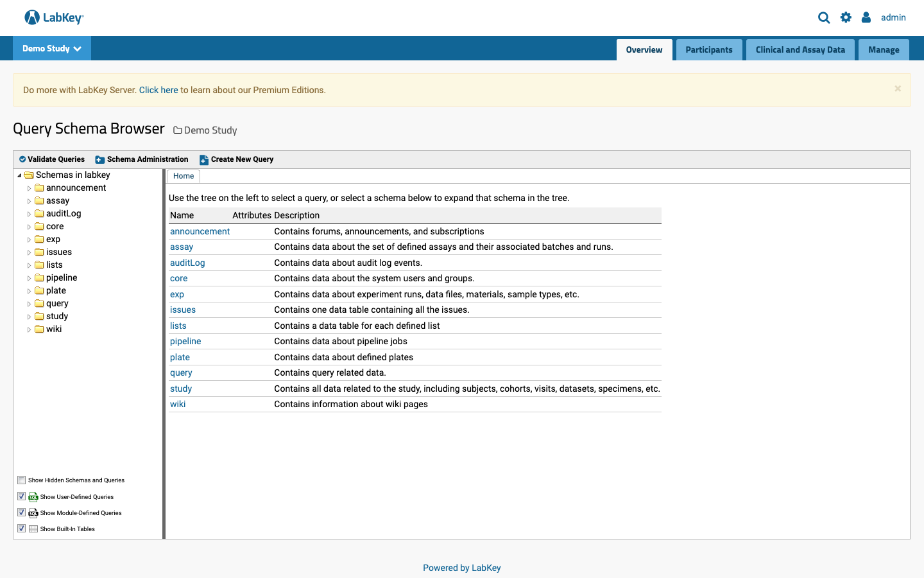The image size is (924, 578).
Task: Click the assay folder icon in tree
Action: point(39,200)
